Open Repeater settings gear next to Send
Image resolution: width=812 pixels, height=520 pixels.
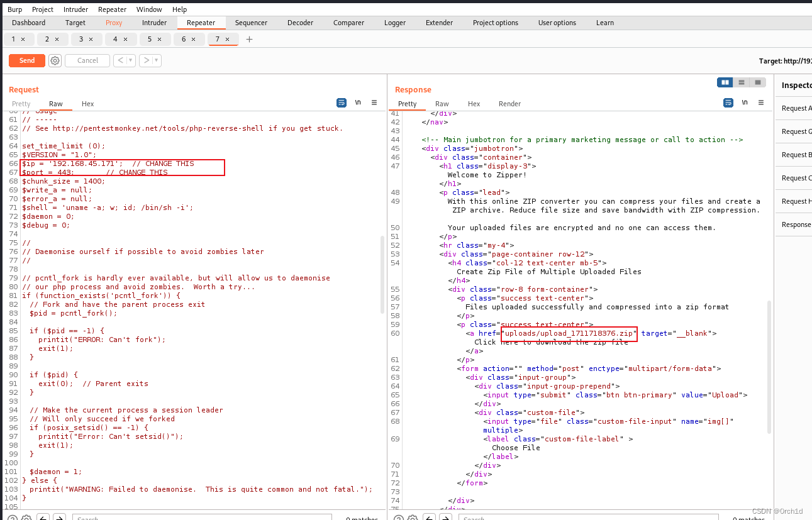(x=55, y=60)
